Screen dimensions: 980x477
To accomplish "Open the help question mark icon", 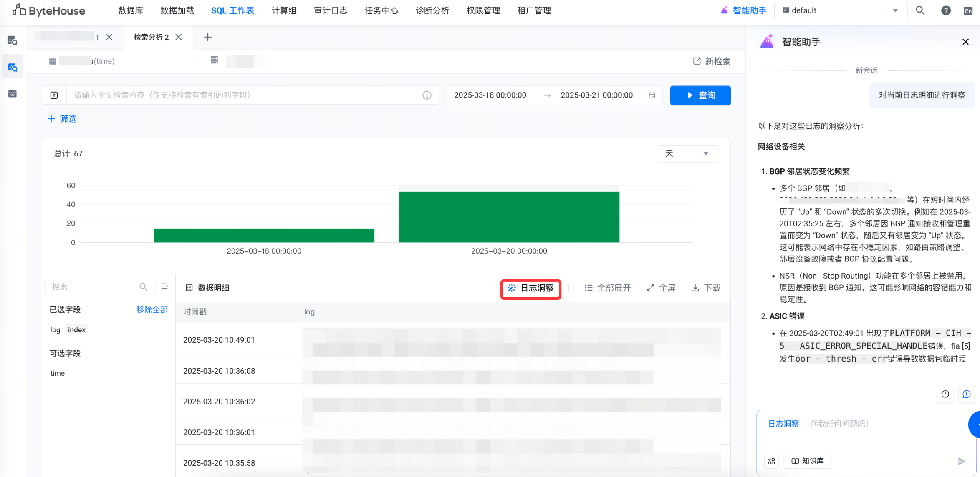I will [x=946, y=10].
